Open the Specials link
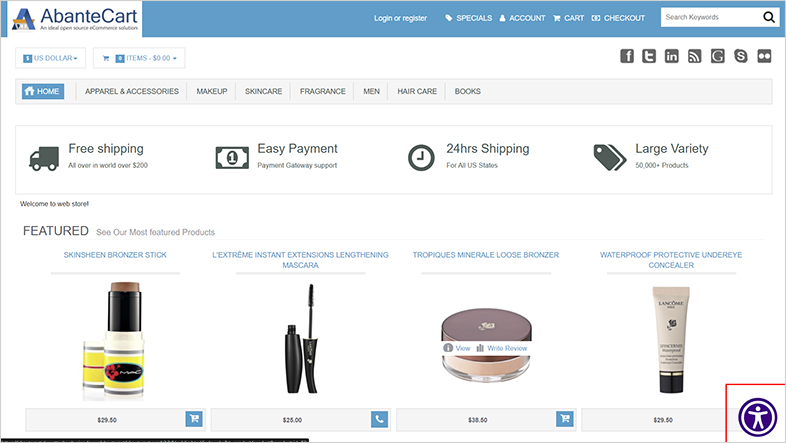The height and width of the screenshot is (443, 786). (469, 18)
